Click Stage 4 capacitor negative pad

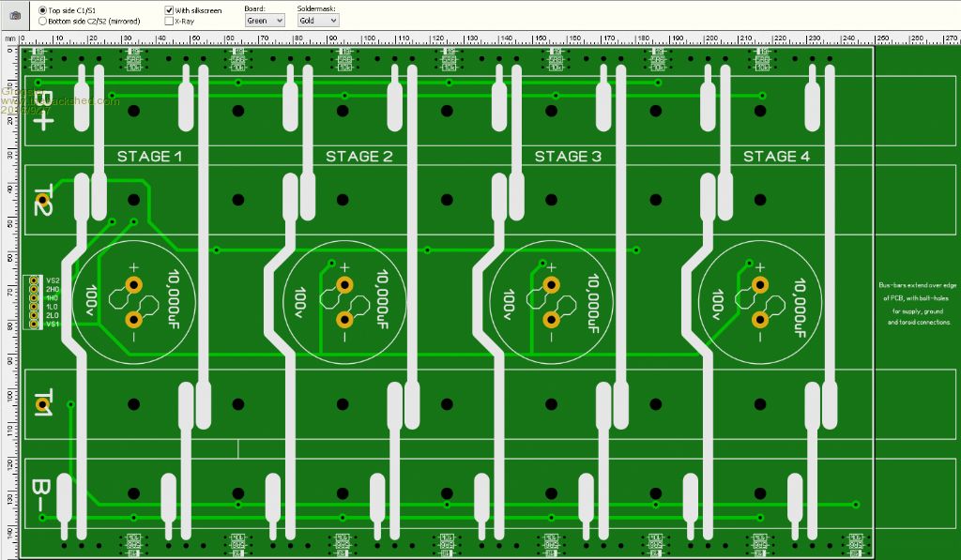760,321
